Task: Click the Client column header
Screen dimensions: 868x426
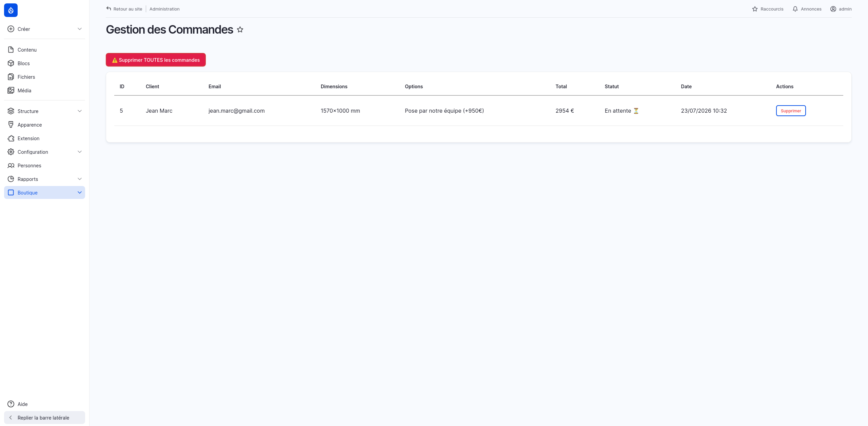Action: pos(152,86)
